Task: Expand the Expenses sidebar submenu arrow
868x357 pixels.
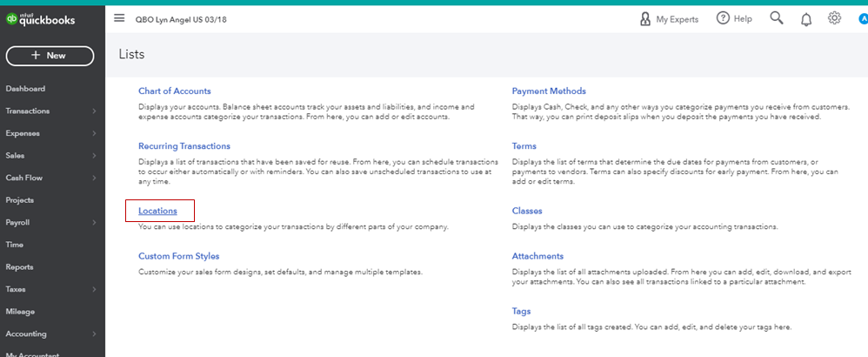Action: tap(94, 133)
